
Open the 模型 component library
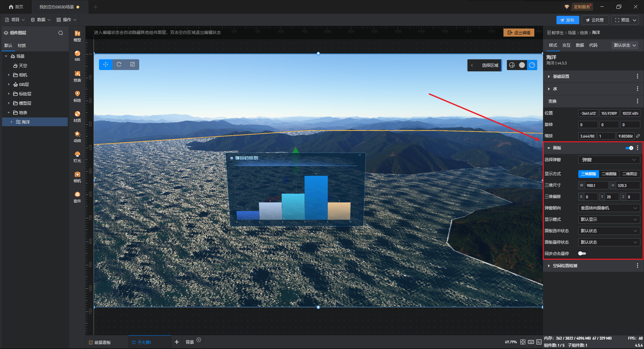click(77, 36)
